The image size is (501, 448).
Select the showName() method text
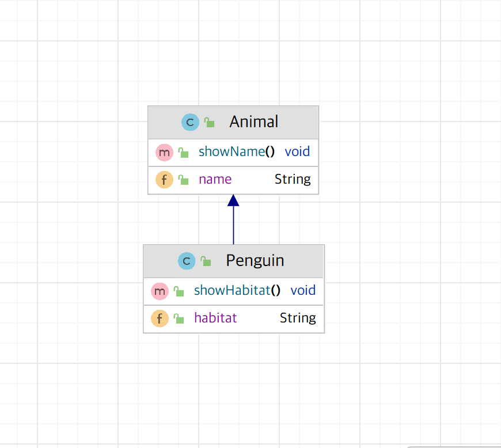[237, 151]
